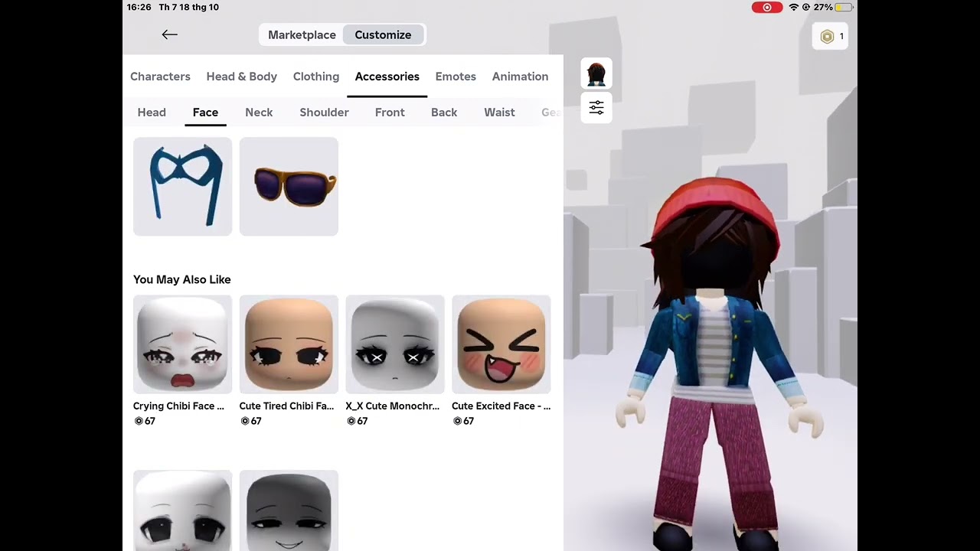Tap the X_X Cute Monochrome title text
The height and width of the screenshot is (551, 980).
click(x=393, y=406)
